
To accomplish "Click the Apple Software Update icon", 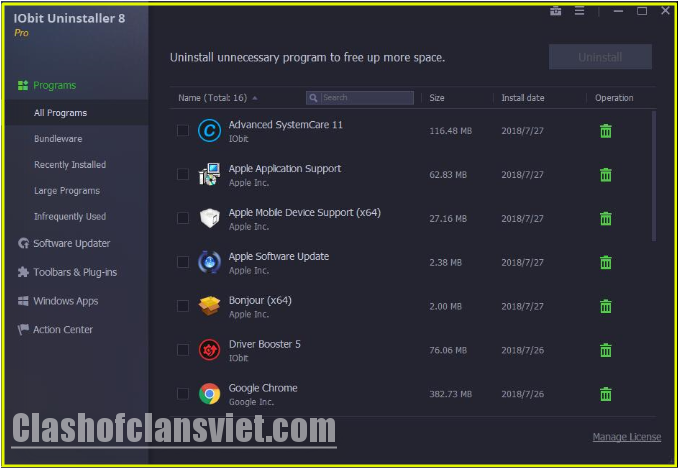I will tap(210, 262).
